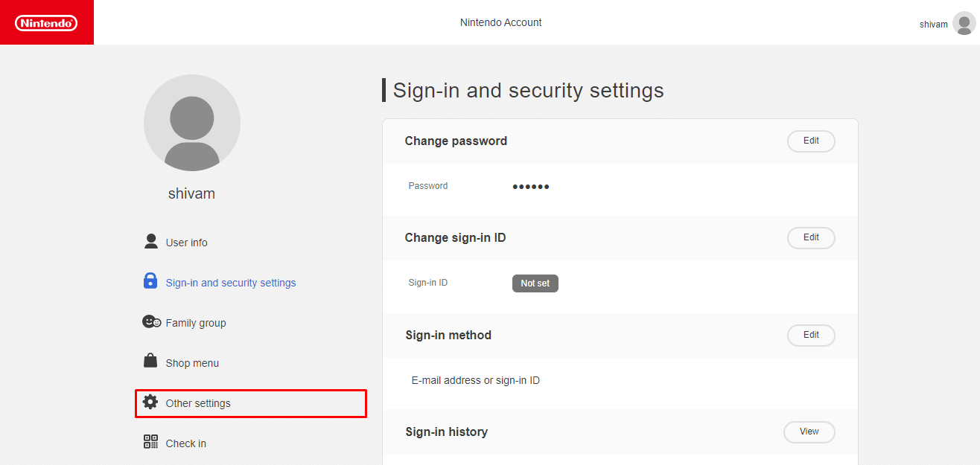Open the account avatar icon in the top-right
980x465 pixels.
(x=964, y=23)
